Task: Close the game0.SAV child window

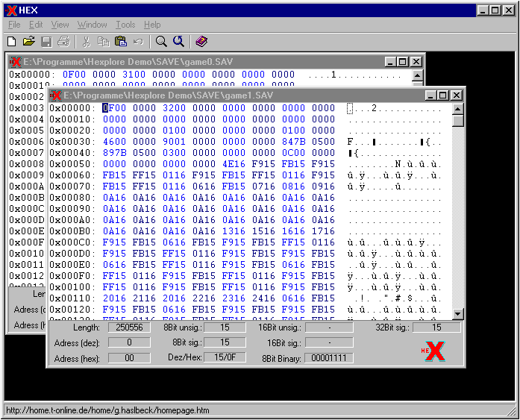Action: 416,62
